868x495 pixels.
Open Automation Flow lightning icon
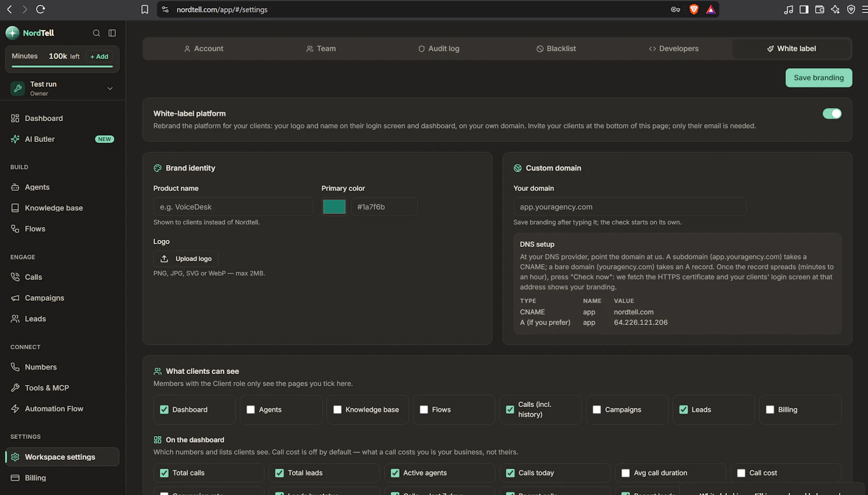(15, 409)
